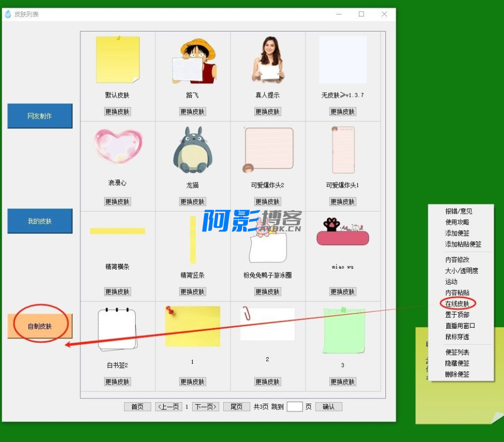Jump to the last page via 尾页
The image size is (504, 442).
click(236, 407)
